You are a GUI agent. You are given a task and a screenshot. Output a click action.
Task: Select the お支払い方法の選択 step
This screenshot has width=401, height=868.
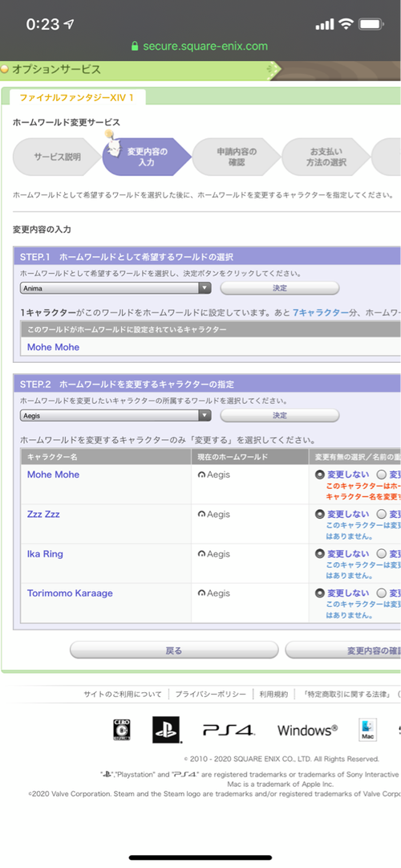(326, 157)
